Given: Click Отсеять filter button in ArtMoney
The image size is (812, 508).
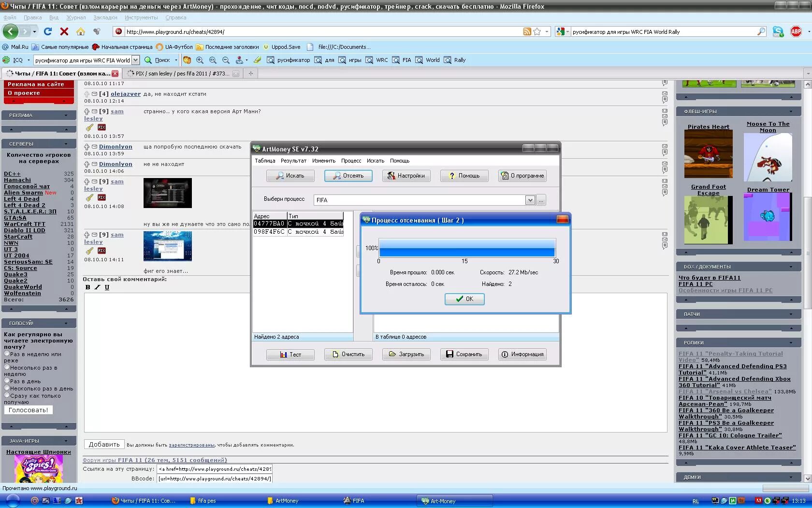Looking at the screenshot, I should pyautogui.click(x=348, y=176).
